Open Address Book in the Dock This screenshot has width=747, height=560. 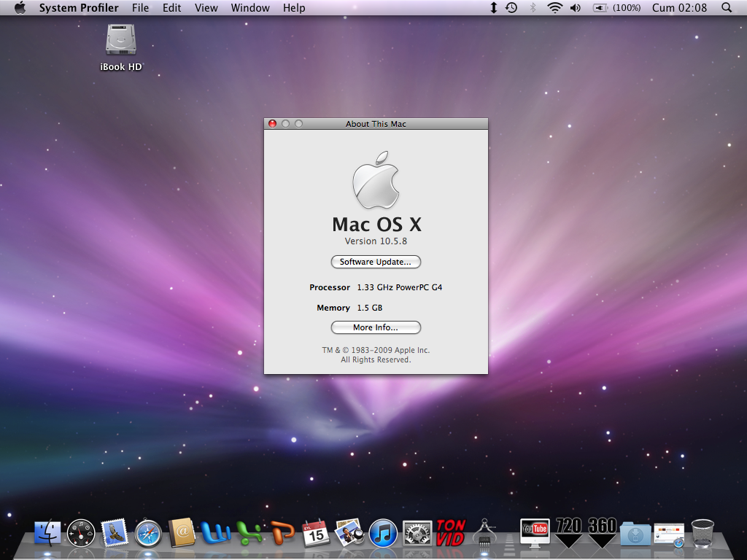click(182, 532)
